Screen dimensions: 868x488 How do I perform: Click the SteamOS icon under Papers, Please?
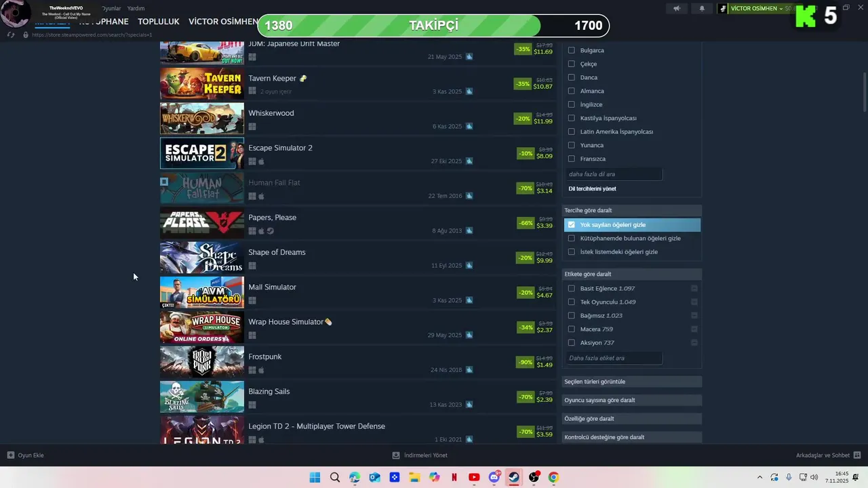click(270, 230)
